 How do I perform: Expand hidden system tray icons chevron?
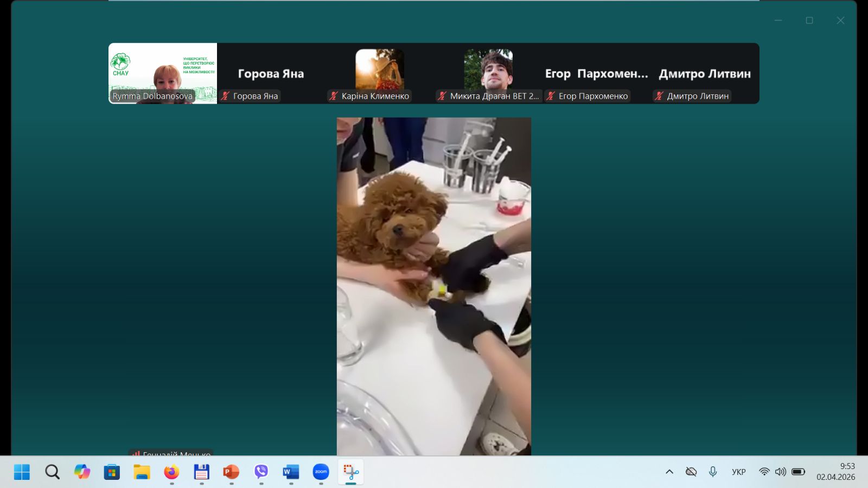pyautogui.click(x=669, y=472)
